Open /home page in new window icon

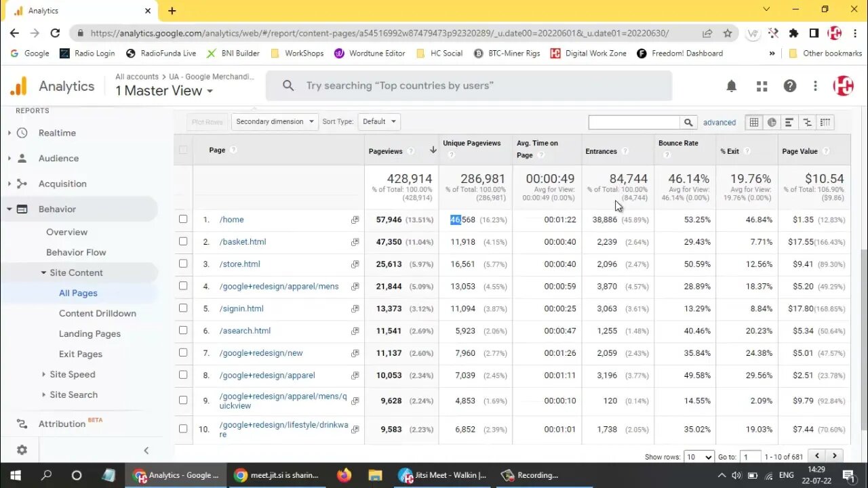coord(355,220)
